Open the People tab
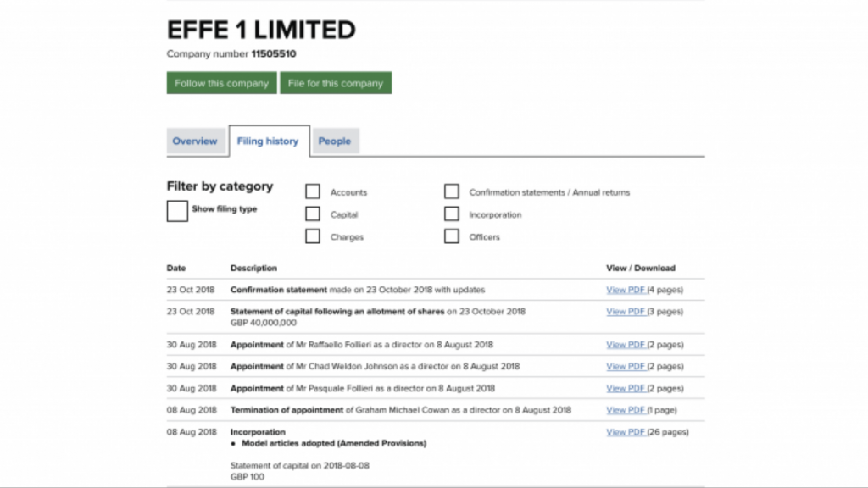This screenshot has height=488, width=868. [335, 141]
